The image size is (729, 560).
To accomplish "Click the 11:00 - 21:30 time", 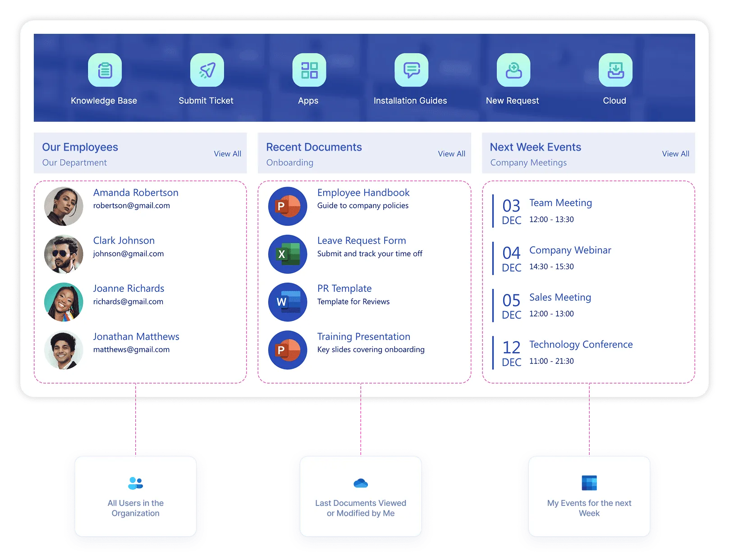I will point(551,361).
